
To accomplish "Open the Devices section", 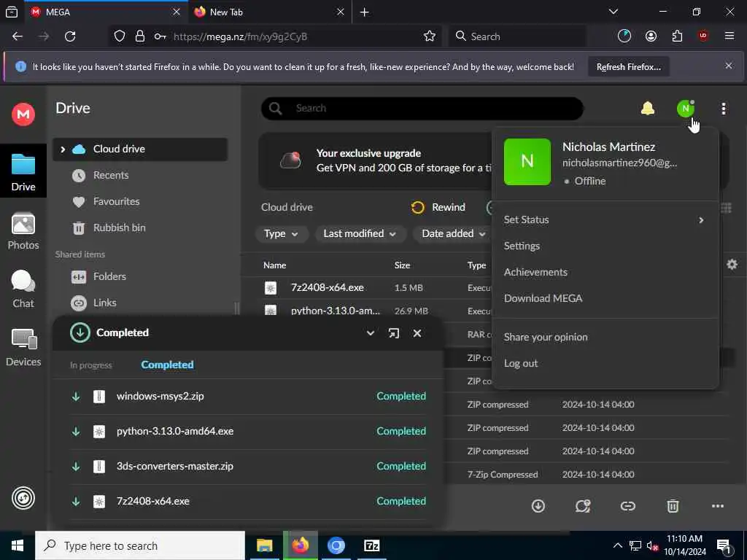I will (23, 348).
